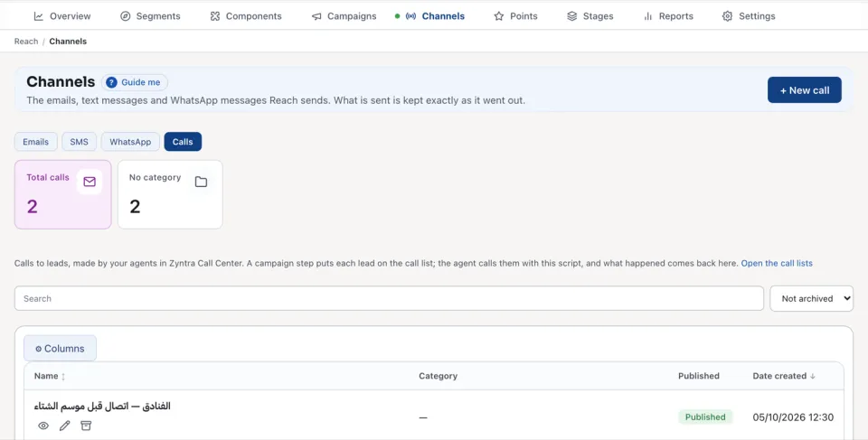Click the Total calls card
Image resolution: width=868 pixels, height=440 pixels.
[x=63, y=195]
